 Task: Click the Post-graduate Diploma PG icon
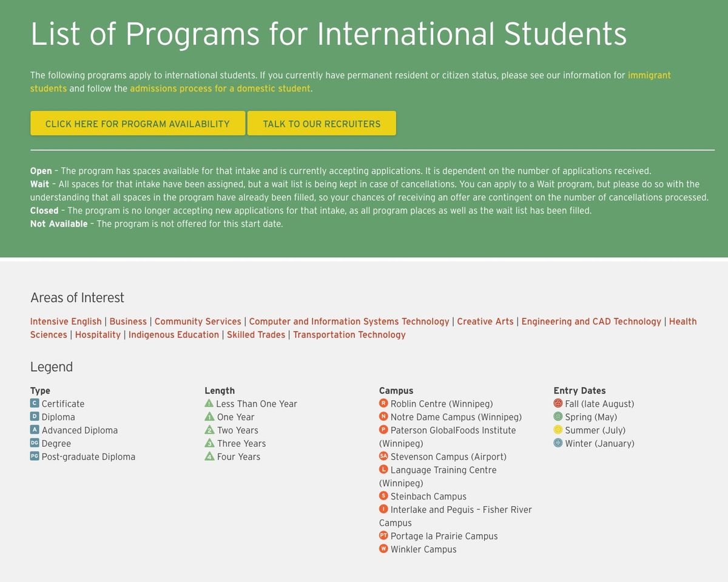(x=35, y=457)
